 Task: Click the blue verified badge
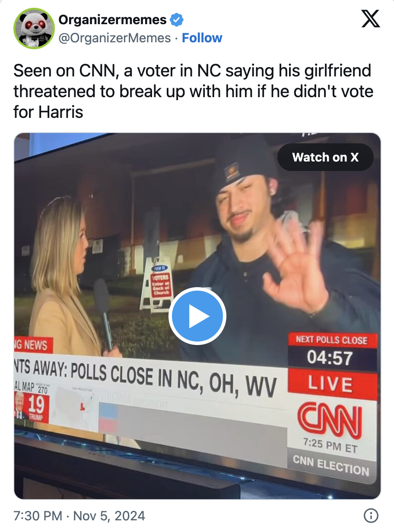(x=177, y=19)
